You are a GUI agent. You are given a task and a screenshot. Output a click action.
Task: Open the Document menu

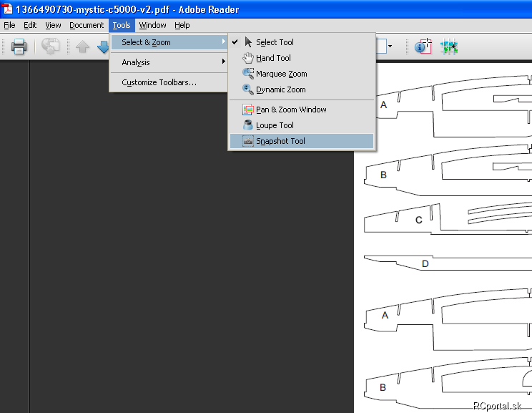[87, 26]
